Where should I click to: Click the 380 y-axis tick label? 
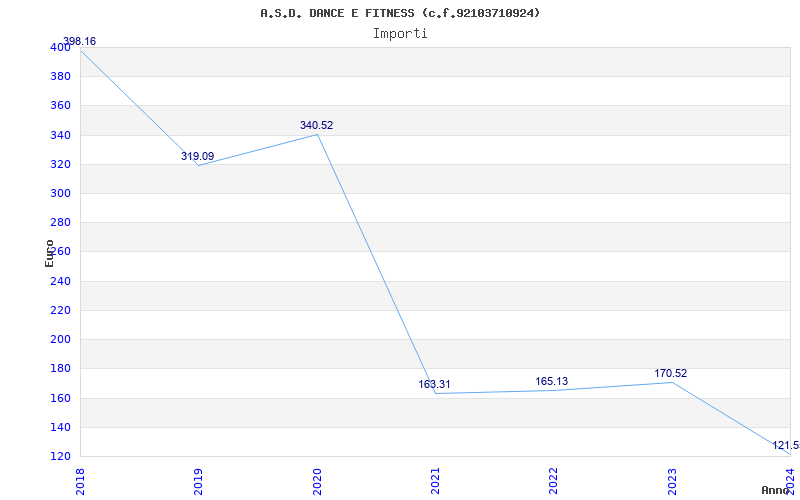[x=60, y=77]
